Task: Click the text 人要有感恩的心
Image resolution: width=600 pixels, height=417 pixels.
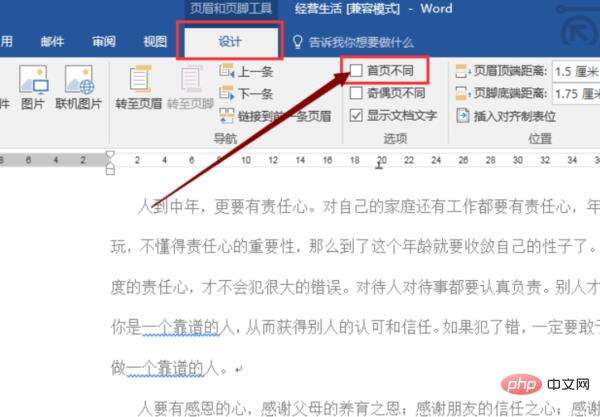Action: point(193,408)
